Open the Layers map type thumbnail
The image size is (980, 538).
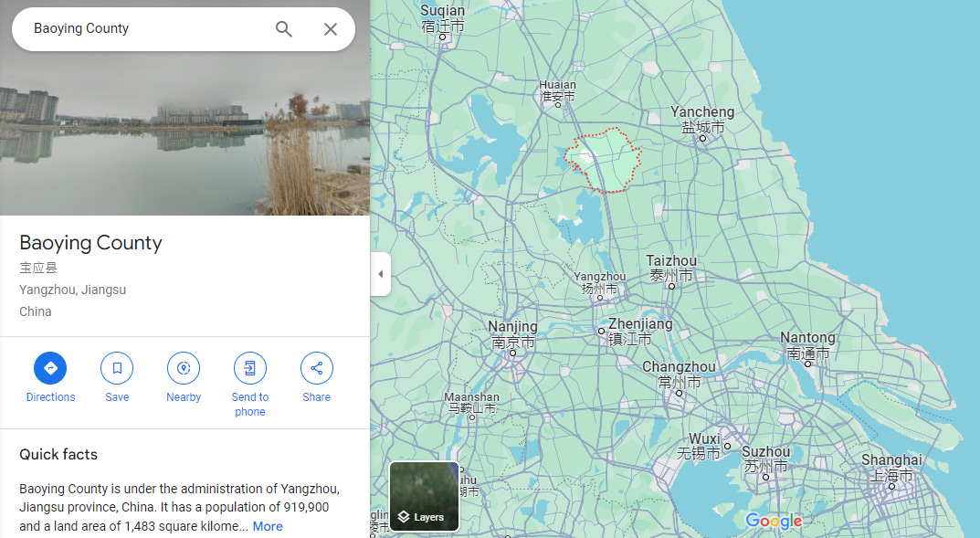pyautogui.click(x=425, y=497)
